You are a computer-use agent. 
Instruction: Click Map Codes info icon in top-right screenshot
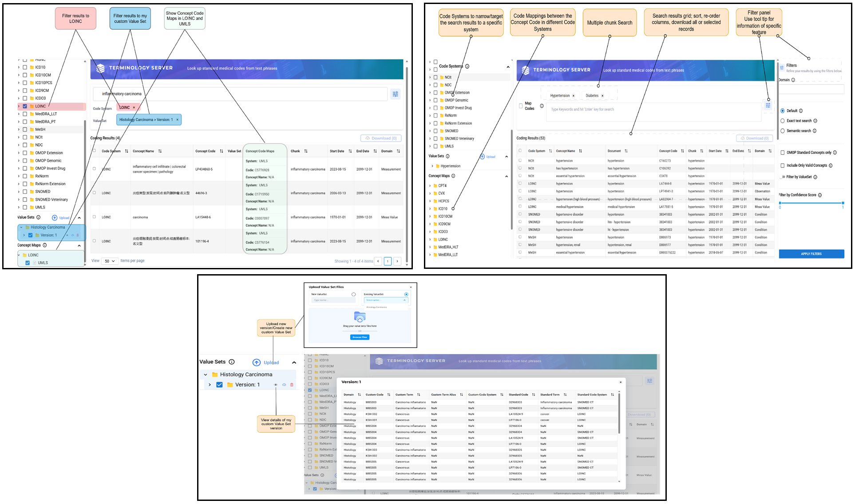click(542, 106)
